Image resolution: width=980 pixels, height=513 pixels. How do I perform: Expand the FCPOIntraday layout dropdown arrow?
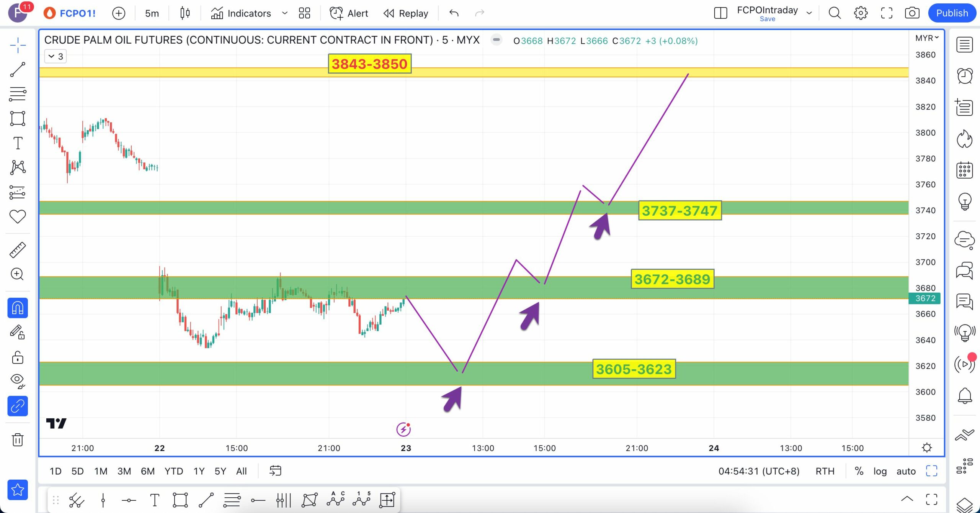(x=809, y=13)
